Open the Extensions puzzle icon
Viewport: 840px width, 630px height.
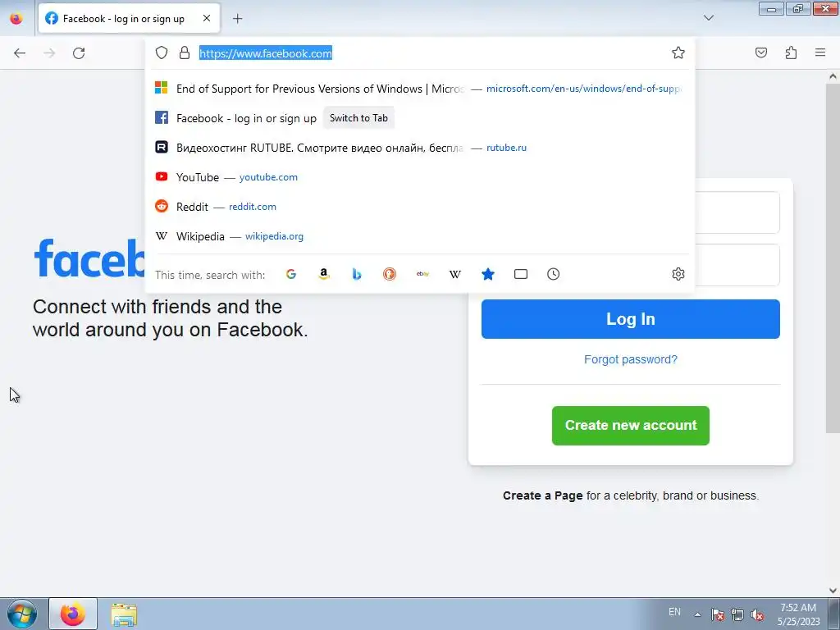click(791, 52)
